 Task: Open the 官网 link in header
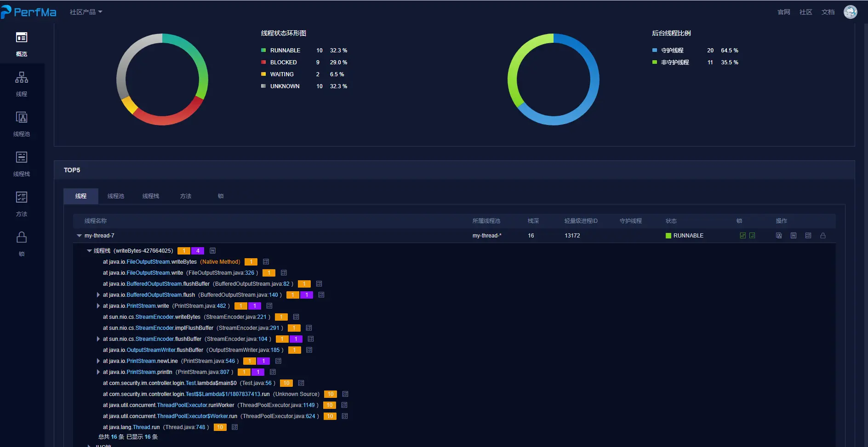[x=784, y=12]
